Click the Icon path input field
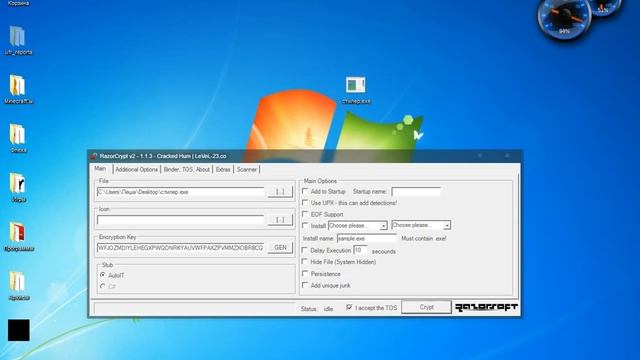This screenshot has height=360, width=640. [x=181, y=220]
